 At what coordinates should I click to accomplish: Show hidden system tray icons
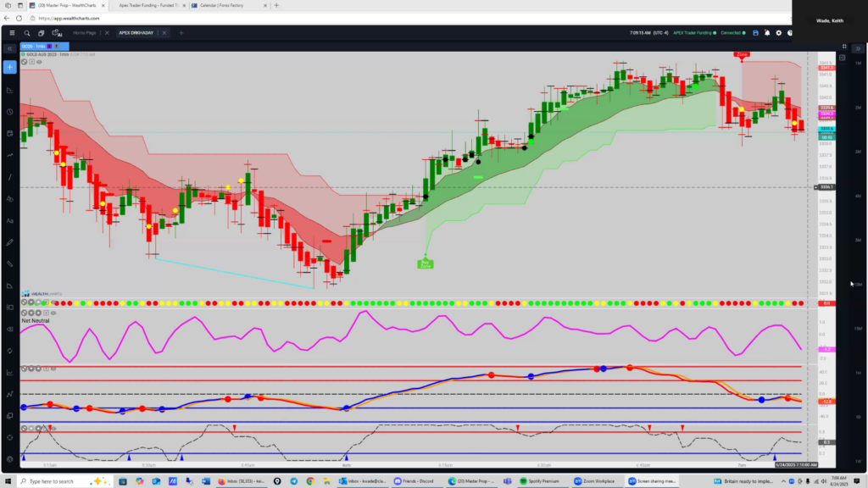point(783,481)
